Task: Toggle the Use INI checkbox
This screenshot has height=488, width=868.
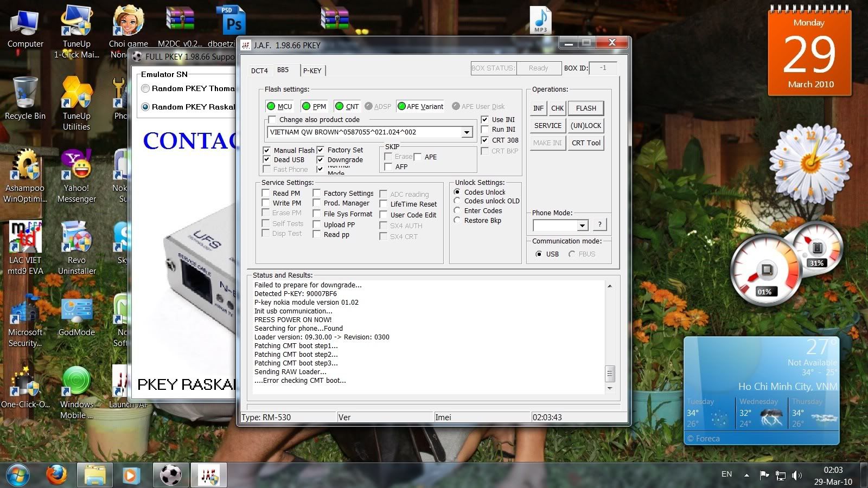Action: 484,119
